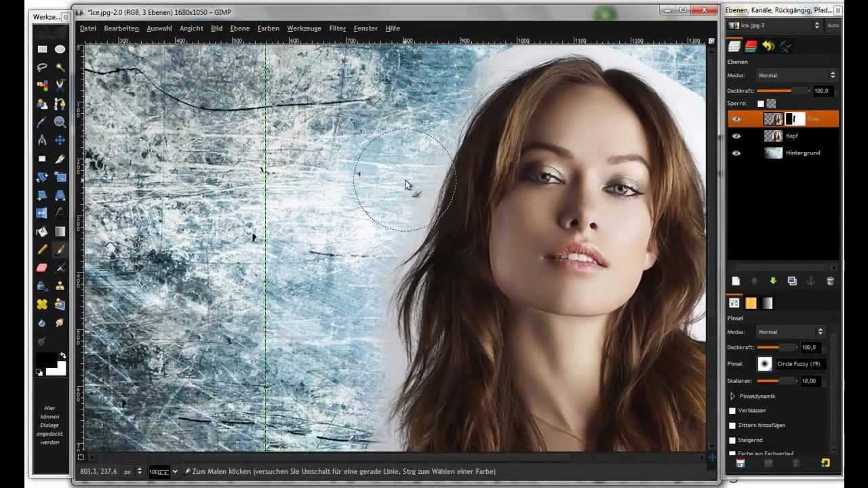The height and width of the screenshot is (488, 868).
Task: Click the new layer icon in Layers dock
Action: [x=736, y=281]
